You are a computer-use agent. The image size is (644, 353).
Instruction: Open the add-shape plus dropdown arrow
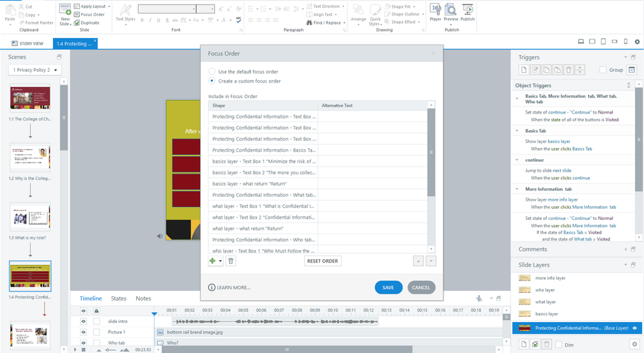(x=220, y=261)
